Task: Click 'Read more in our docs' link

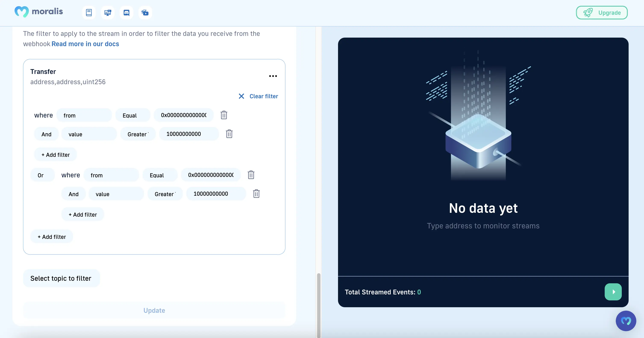Action: tap(85, 44)
